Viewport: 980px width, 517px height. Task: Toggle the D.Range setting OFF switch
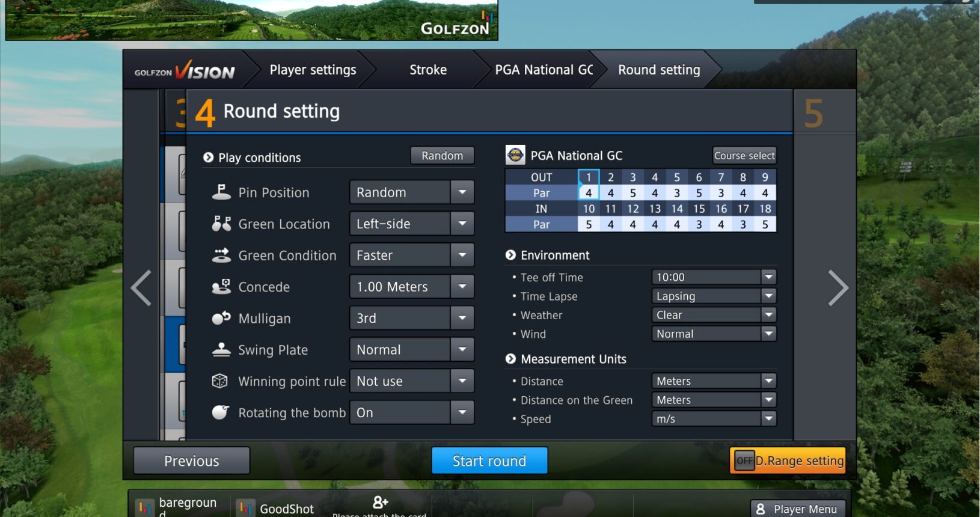[745, 461]
